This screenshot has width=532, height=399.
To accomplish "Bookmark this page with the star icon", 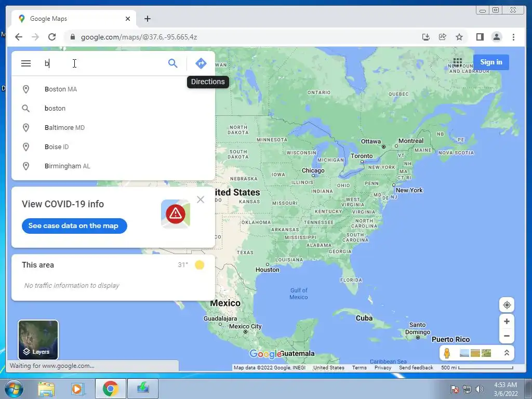I will (x=459, y=37).
